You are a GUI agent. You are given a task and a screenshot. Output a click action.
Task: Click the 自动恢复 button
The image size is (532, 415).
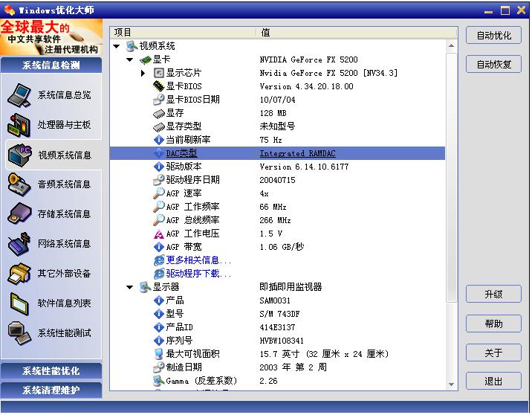coord(493,64)
